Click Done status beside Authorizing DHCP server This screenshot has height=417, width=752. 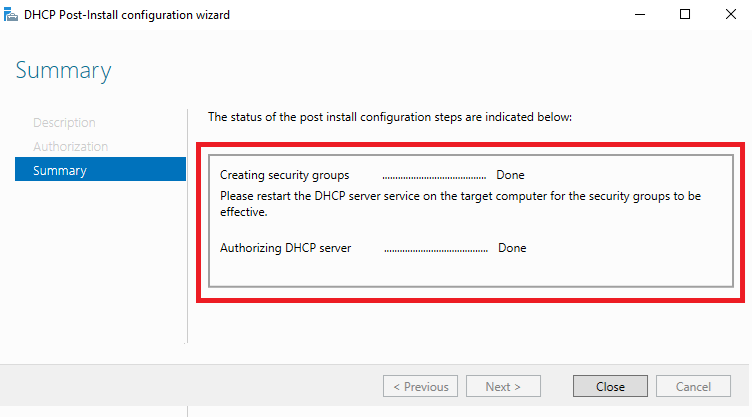512,248
